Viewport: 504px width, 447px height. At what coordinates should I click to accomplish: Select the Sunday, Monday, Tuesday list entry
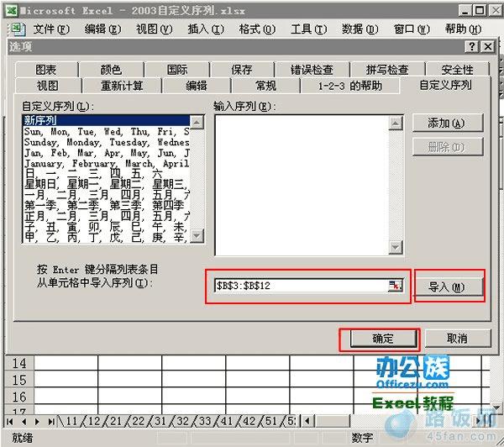[106, 142]
